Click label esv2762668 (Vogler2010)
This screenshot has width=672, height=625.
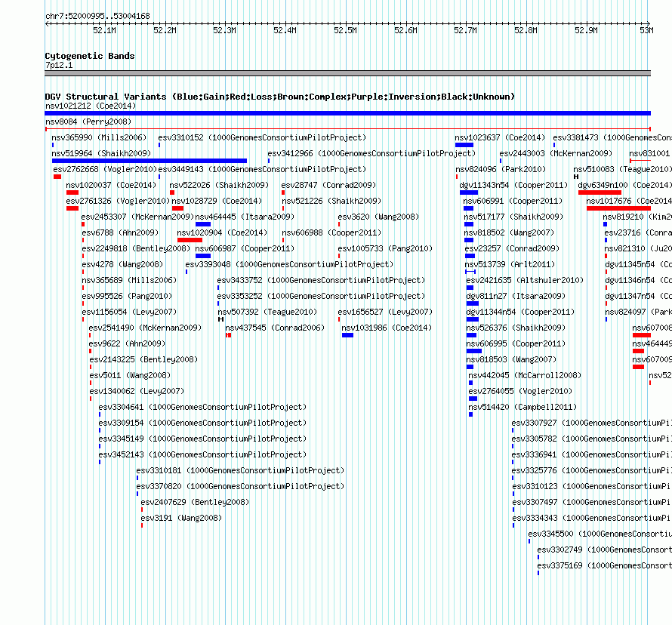[105, 169]
